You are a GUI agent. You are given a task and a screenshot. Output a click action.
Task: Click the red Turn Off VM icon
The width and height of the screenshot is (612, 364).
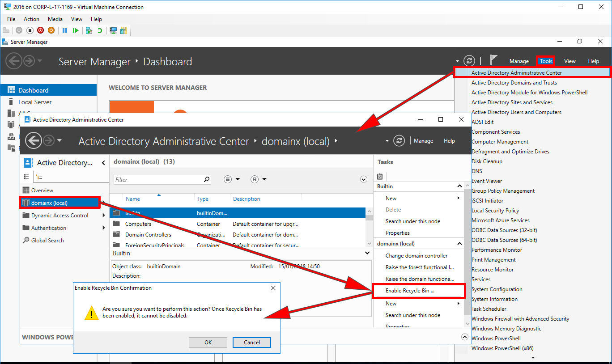[40, 30]
